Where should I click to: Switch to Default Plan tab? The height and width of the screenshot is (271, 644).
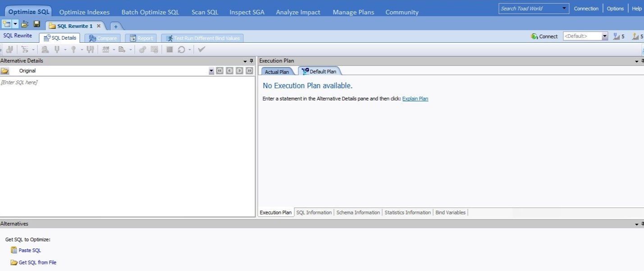(x=319, y=71)
